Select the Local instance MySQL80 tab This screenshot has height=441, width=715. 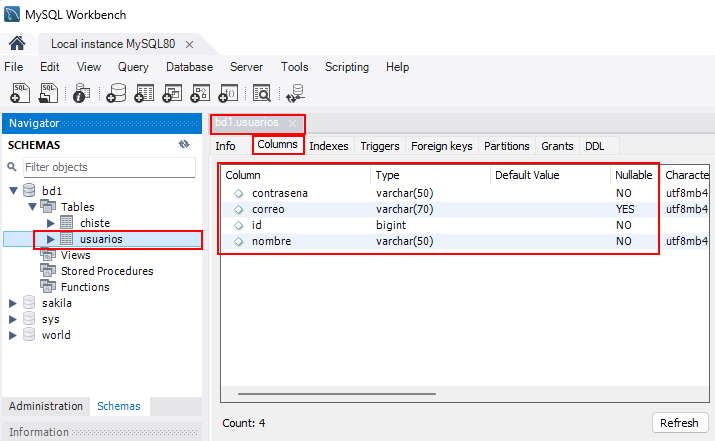point(113,44)
